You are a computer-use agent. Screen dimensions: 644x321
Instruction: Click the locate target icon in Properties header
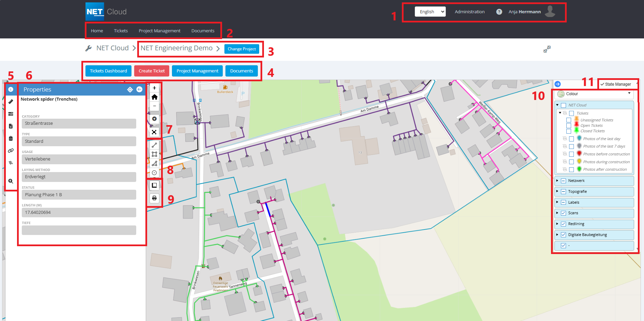pyautogui.click(x=130, y=89)
